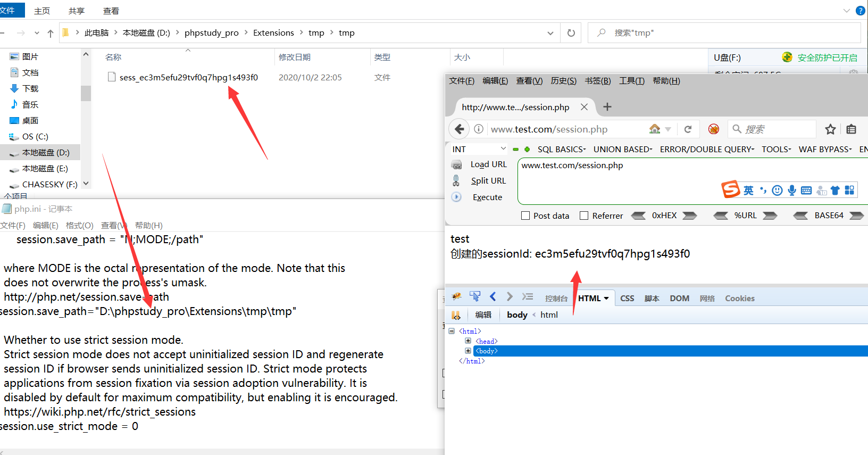Screen dimensions: 868x455
Task: Go up one folder level in Explorer
Action: 51,33
